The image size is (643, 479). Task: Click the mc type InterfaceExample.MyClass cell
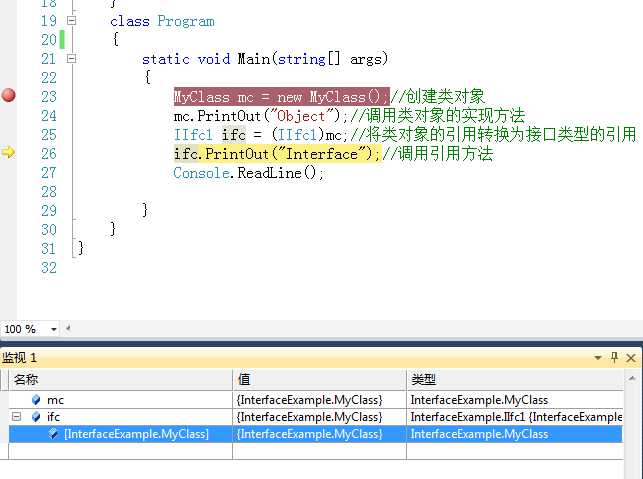(515, 400)
